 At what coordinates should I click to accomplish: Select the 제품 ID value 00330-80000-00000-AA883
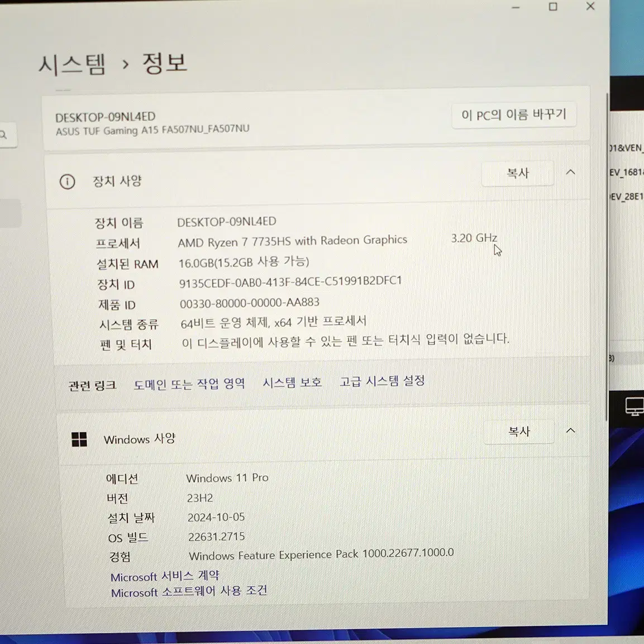click(249, 303)
